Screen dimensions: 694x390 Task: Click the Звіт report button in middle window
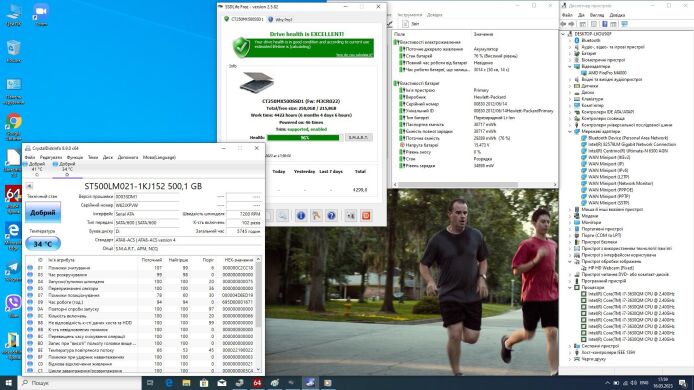pos(412,24)
